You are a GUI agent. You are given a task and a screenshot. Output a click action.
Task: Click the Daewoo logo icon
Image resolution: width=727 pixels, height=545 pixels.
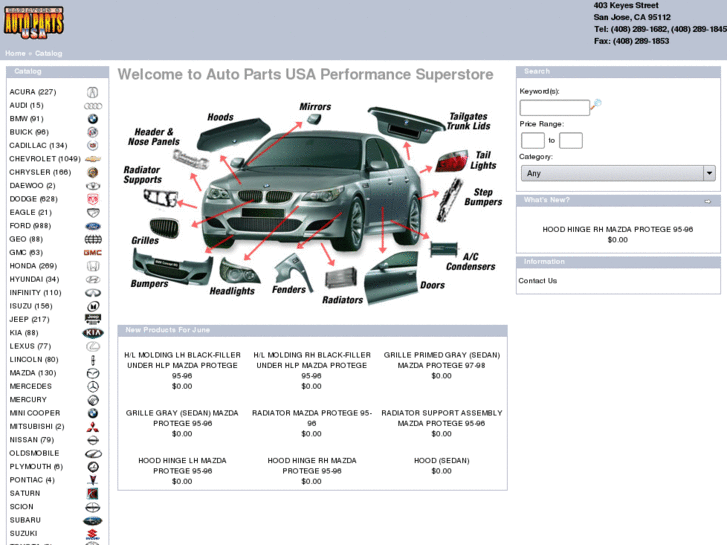93,186
